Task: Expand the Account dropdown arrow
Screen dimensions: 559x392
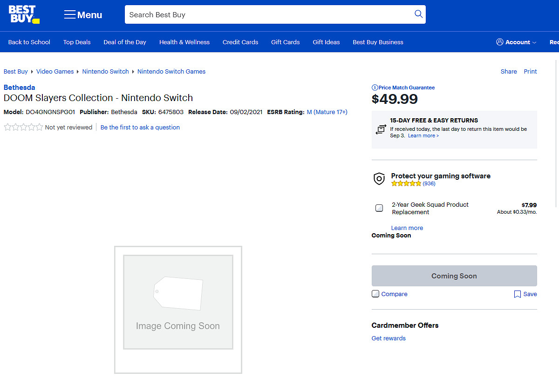Action: 534,42
